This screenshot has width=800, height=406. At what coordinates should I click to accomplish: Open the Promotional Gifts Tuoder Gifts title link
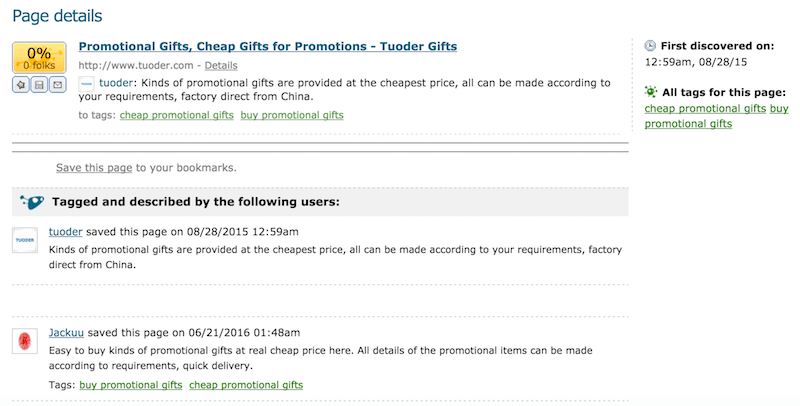tap(268, 46)
